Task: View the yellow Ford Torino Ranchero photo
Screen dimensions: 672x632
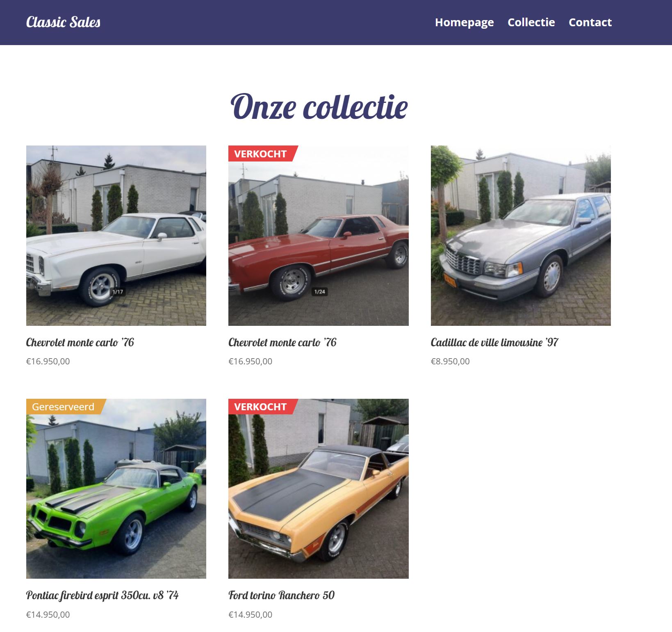Action: 319,489
